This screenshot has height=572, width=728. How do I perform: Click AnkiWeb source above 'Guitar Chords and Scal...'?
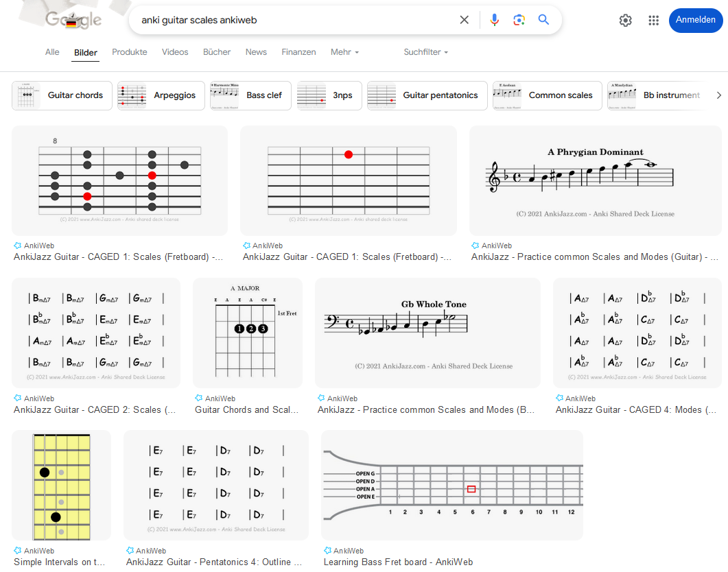(x=220, y=398)
